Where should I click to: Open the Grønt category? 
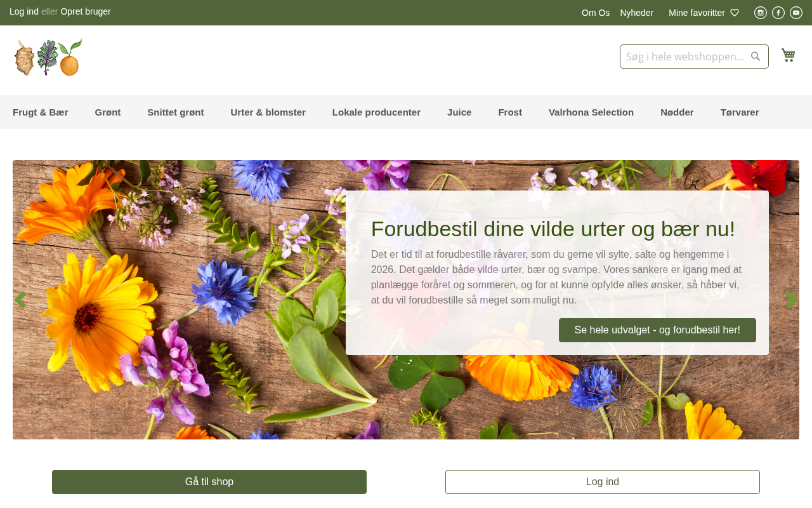tap(108, 112)
